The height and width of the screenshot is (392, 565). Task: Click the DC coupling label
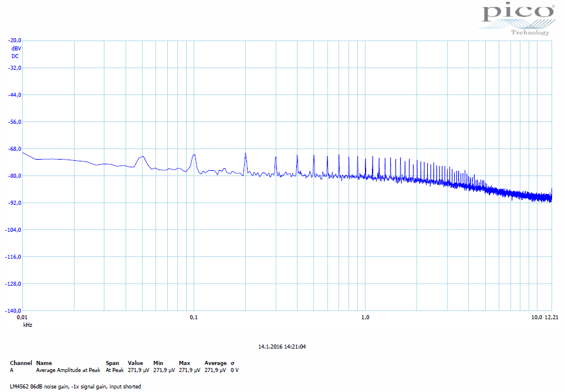point(15,56)
